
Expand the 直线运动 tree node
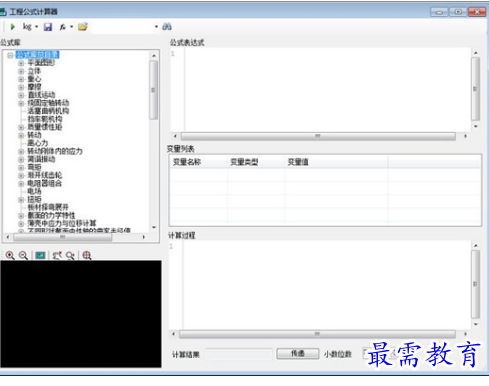point(21,95)
